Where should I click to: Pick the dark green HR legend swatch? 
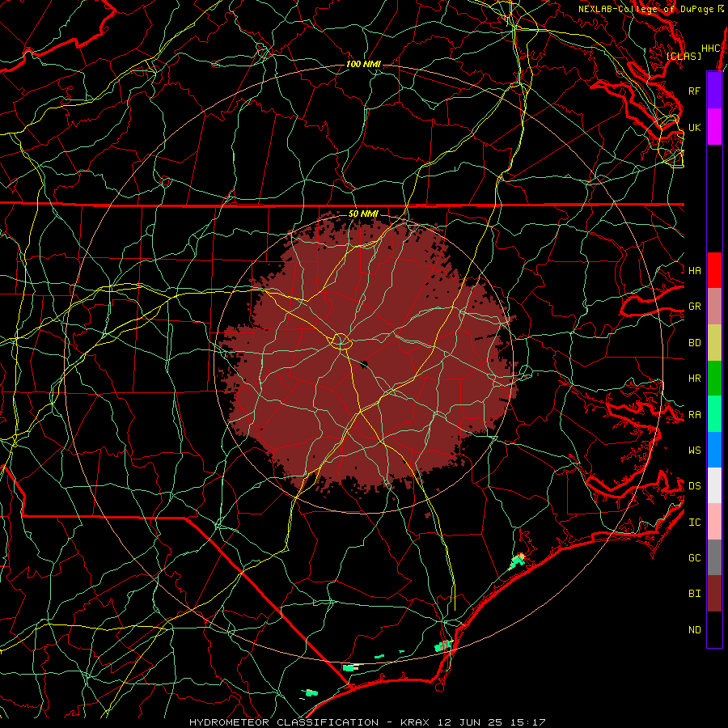pyautogui.click(x=714, y=379)
